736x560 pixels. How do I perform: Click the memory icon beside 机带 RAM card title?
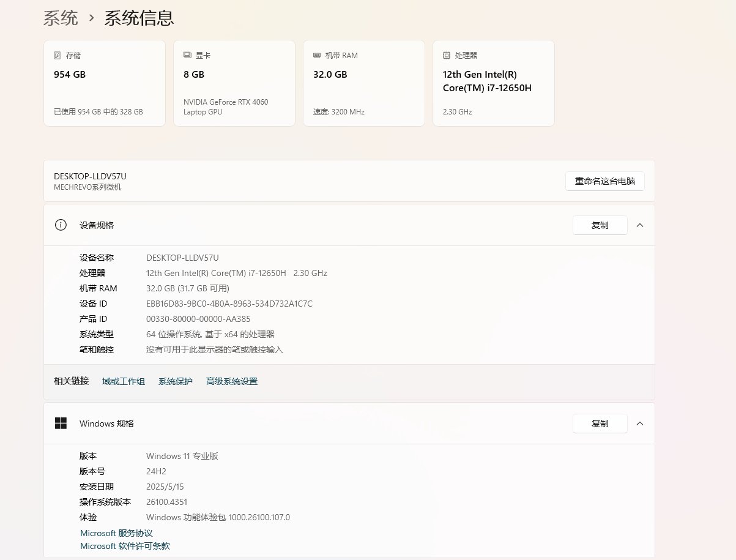317,55
